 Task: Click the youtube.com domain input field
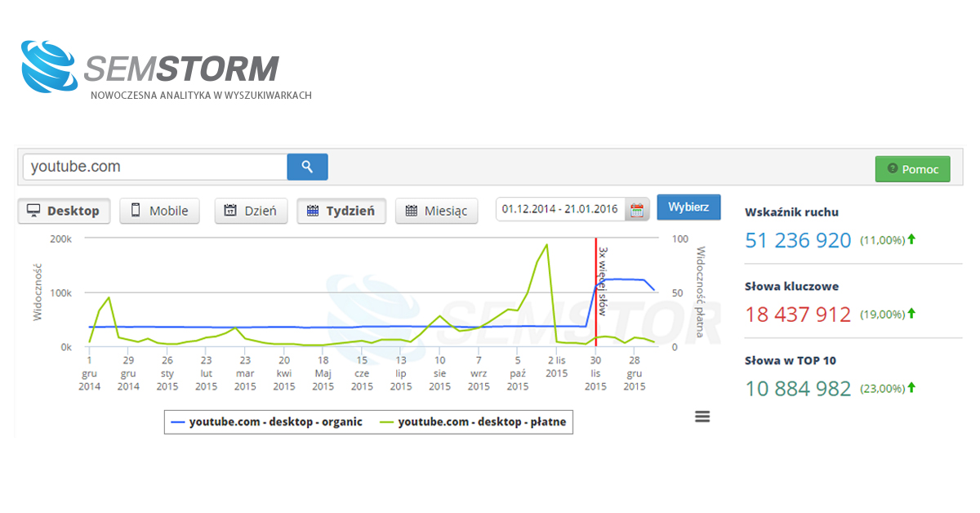tap(155, 167)
